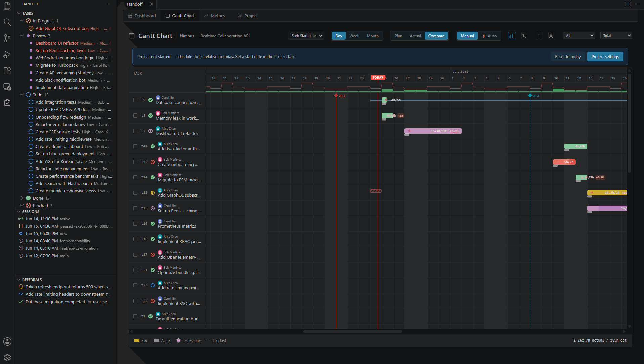Image resolution: width=644 pixels, height=364 pixels.
Task: Open the Handoff clipboard icon in activity bar
Action: coord(7,103)
